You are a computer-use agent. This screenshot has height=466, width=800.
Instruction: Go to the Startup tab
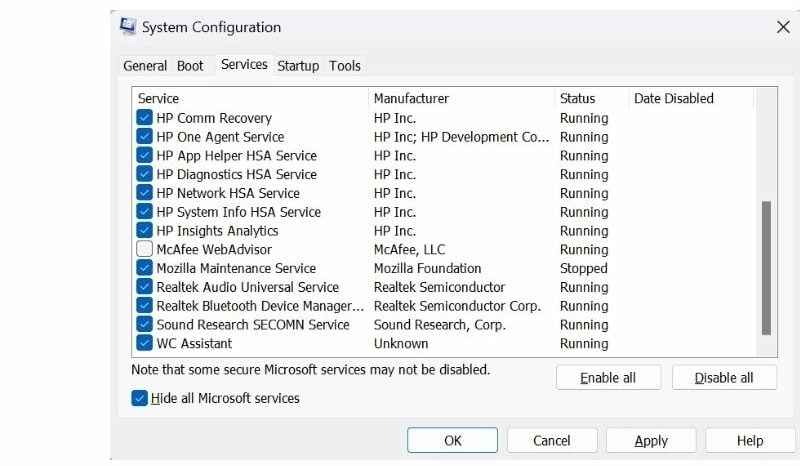[298, 66]
